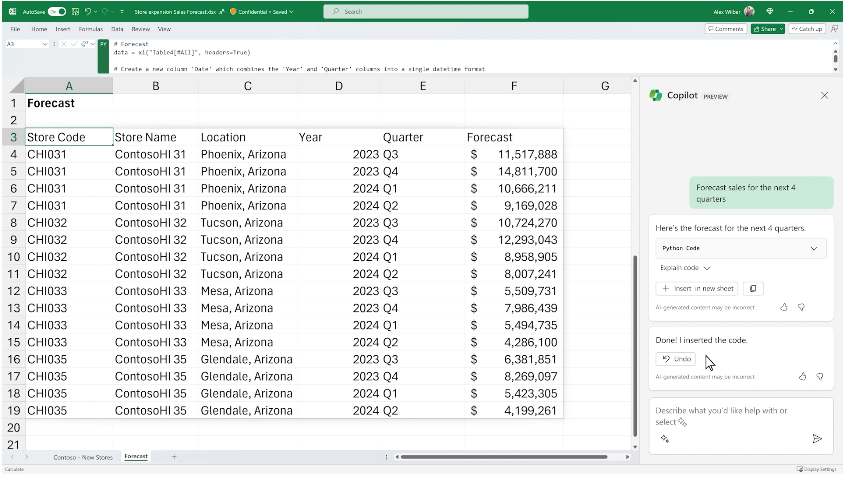The height and width of the screenshot is (477, 844).
Task: Click the Search box in title bar
Action: 426,11
